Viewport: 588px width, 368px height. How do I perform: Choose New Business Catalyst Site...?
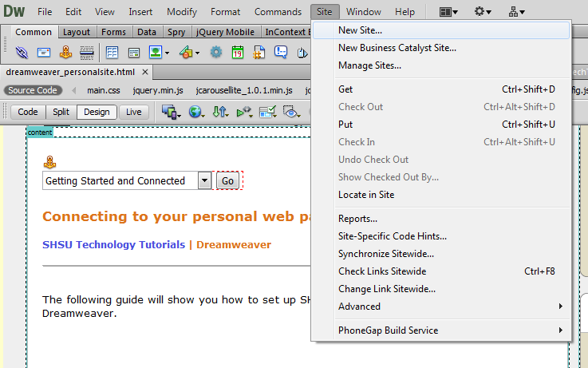pyautogui.click(x=441, y=48)
